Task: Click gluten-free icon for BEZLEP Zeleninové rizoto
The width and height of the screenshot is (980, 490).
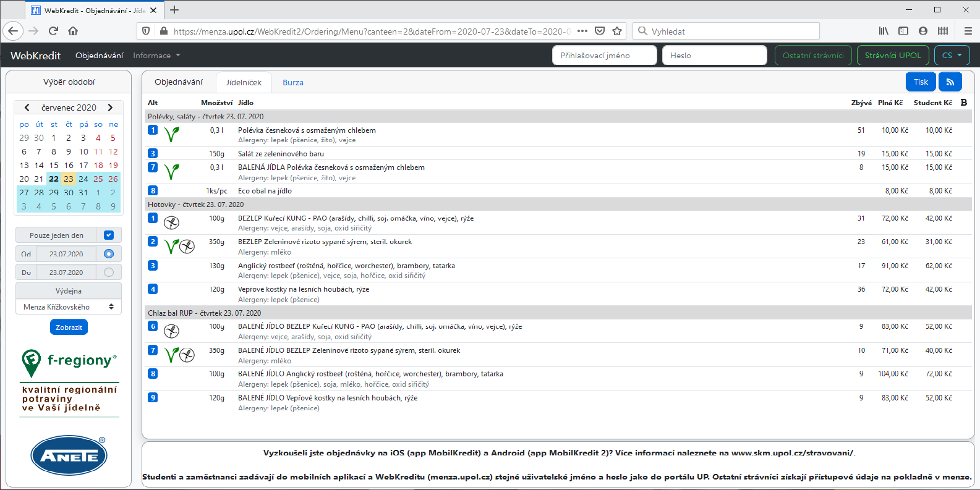Action: coord(187,246)
